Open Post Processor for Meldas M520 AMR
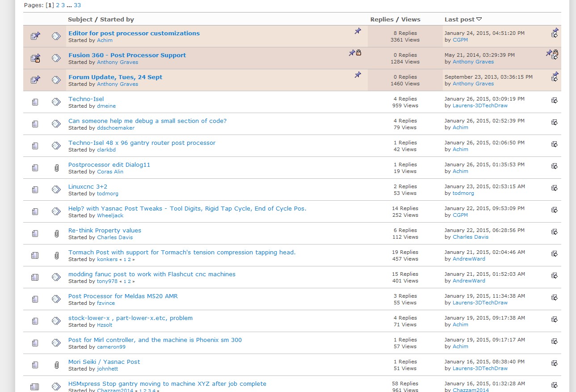This screenshot has height=392, width=576. [123, 296]
